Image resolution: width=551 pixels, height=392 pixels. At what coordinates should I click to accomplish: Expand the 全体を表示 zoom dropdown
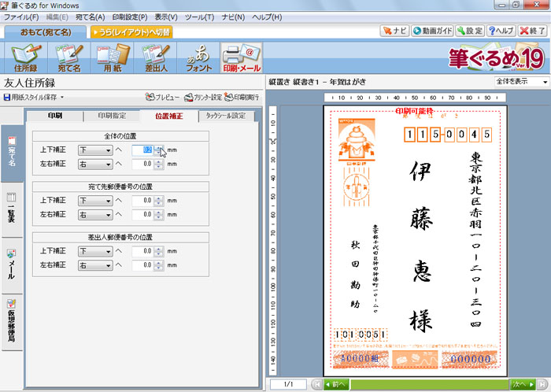pyautogui.click(x=521, y=82)
